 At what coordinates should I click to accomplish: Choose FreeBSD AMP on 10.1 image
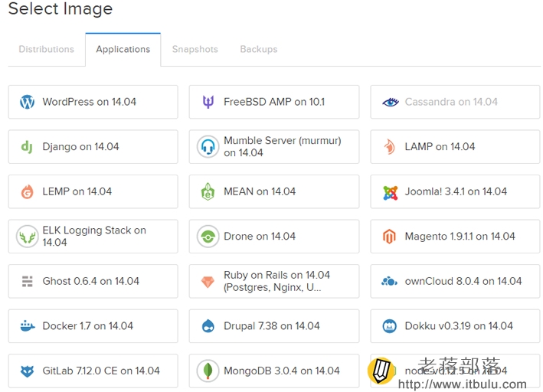click(274, 102)
